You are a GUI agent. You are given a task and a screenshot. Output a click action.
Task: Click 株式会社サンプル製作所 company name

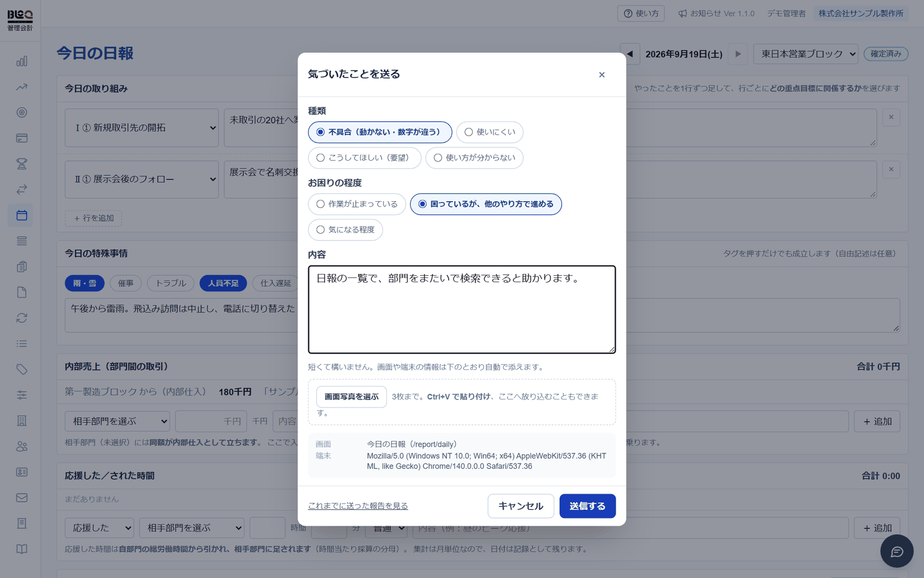861,13
